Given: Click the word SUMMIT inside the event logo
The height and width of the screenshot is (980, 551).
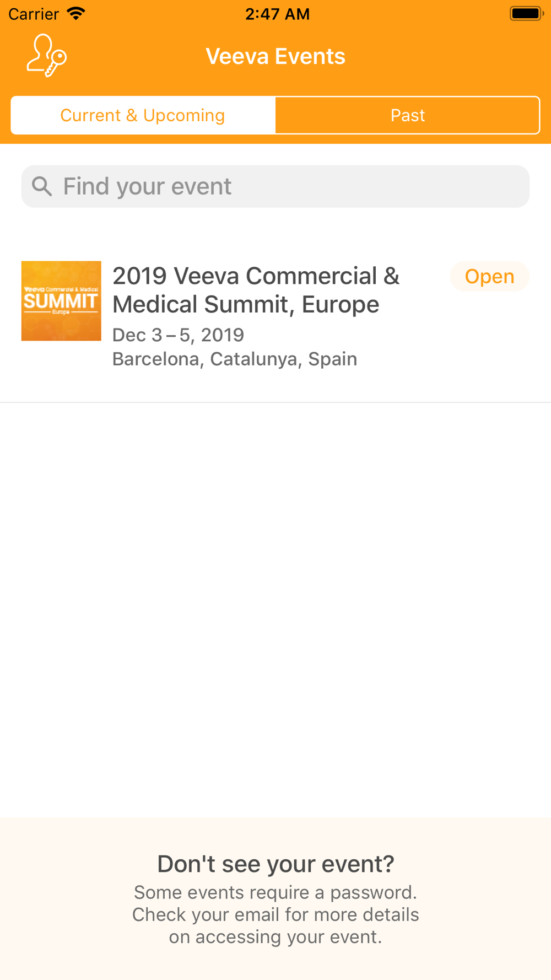Looking at the screenshot, I should [x=61, y=301].
